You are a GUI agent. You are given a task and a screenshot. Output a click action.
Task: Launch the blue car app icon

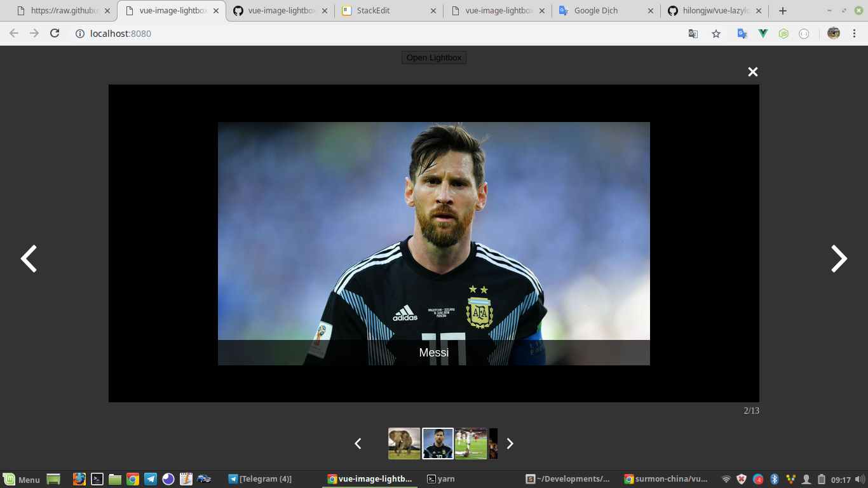[x=204, y=479]
